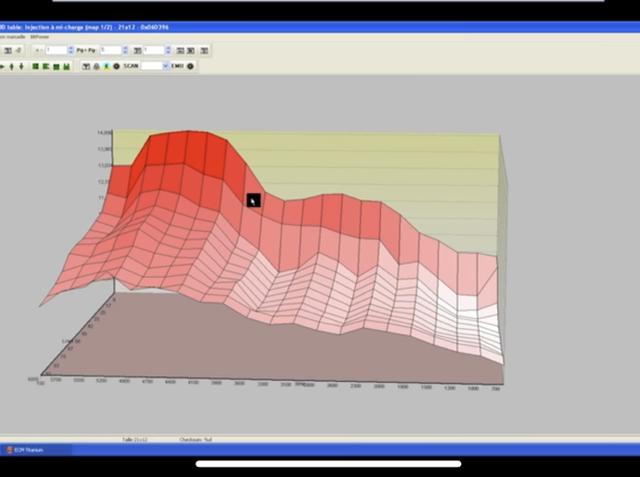Click the green up arrow icon

11,66
